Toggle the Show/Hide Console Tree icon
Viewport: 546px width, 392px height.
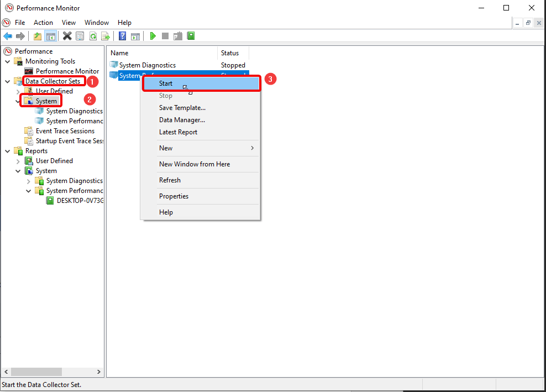[x=51, y=35]
